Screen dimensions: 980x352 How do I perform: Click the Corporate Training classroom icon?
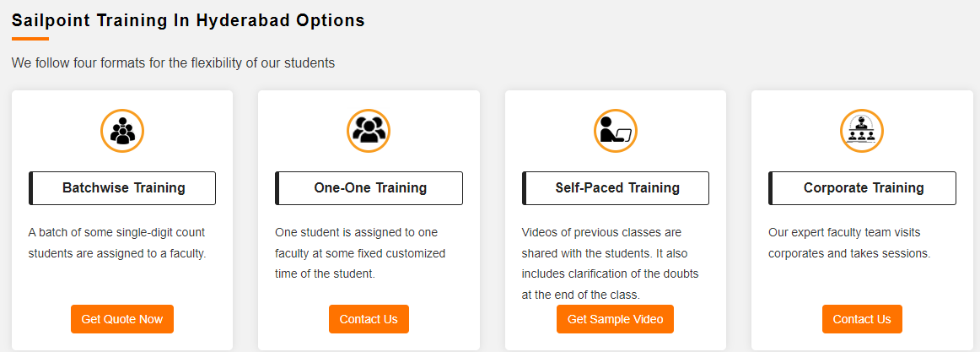pos(861,131)
